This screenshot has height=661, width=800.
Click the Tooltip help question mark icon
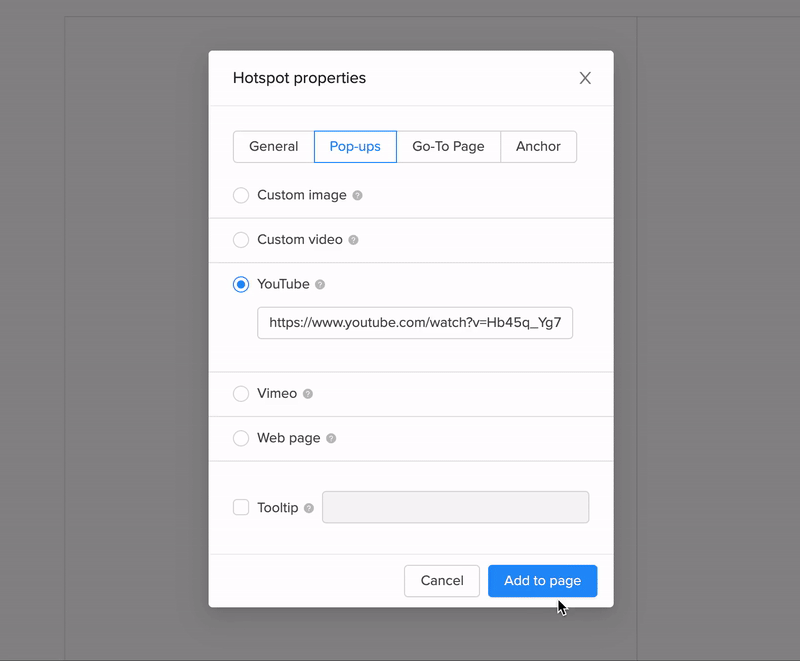click(x=309, y=508)
